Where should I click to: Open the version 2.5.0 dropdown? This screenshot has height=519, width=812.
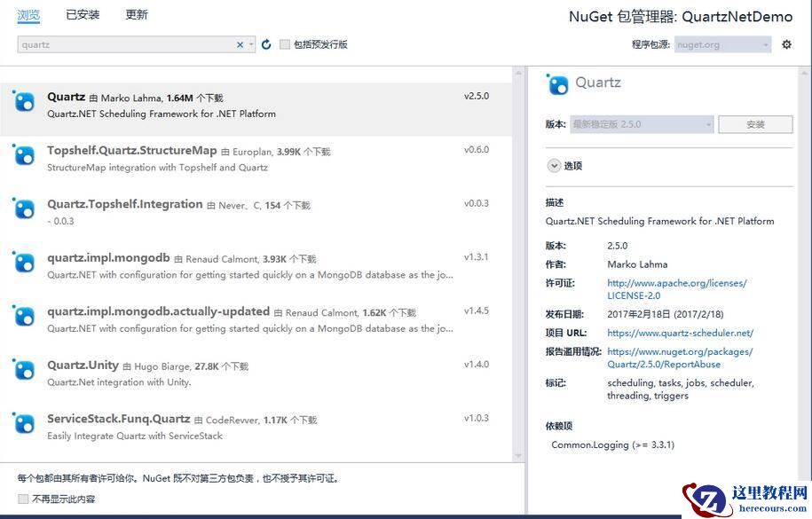click(642, 124)
